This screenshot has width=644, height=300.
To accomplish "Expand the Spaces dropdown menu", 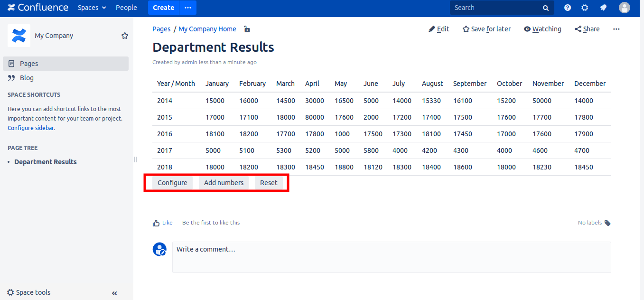I will pyautogui.click(x=92, y=8).
